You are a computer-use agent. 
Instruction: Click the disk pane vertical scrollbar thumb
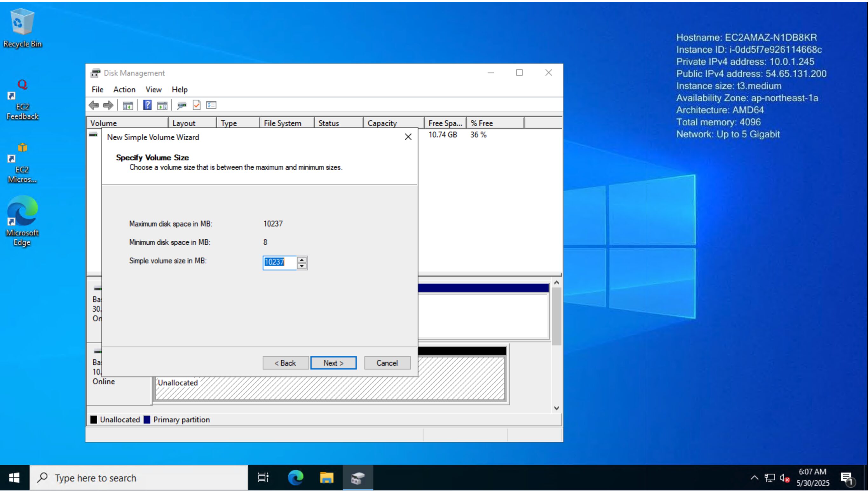point(557,316)
